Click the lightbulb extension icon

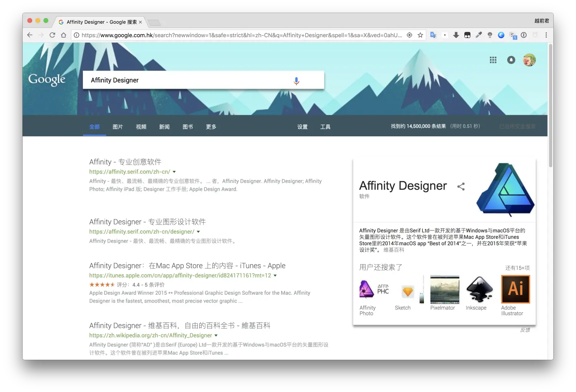(490, 35)
